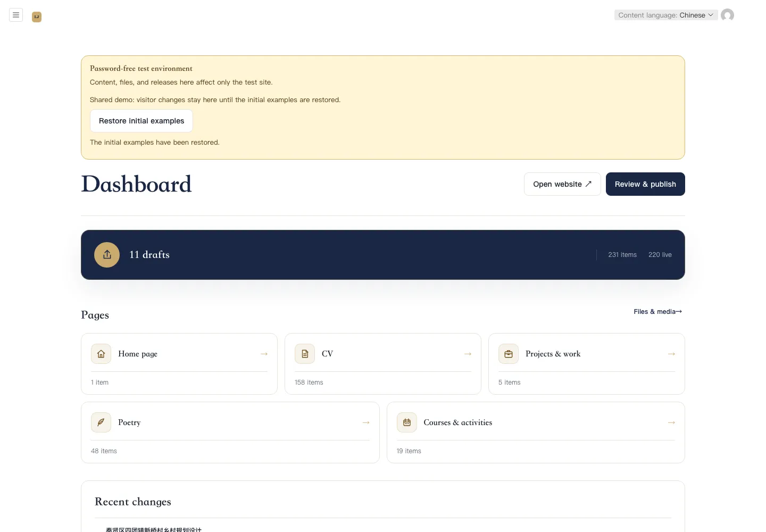Click the Dashboard heading
The image size is (766, 532).
[x=136, y=184]
